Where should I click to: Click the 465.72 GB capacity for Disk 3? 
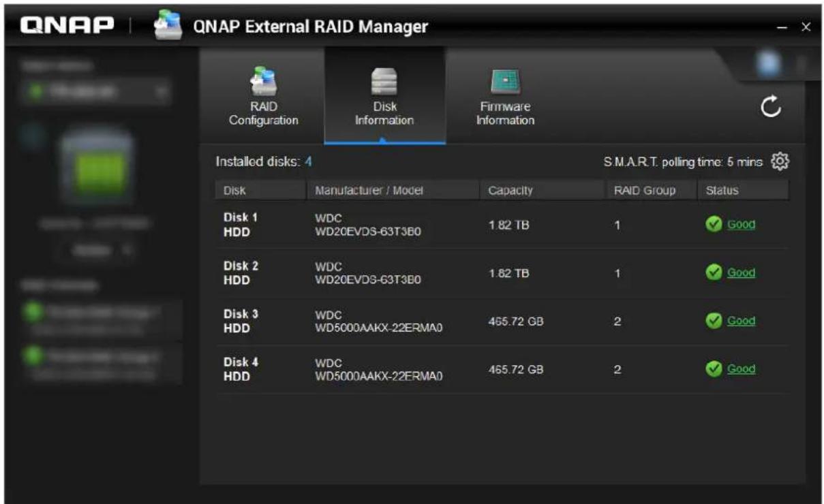[x=516, y=321]
